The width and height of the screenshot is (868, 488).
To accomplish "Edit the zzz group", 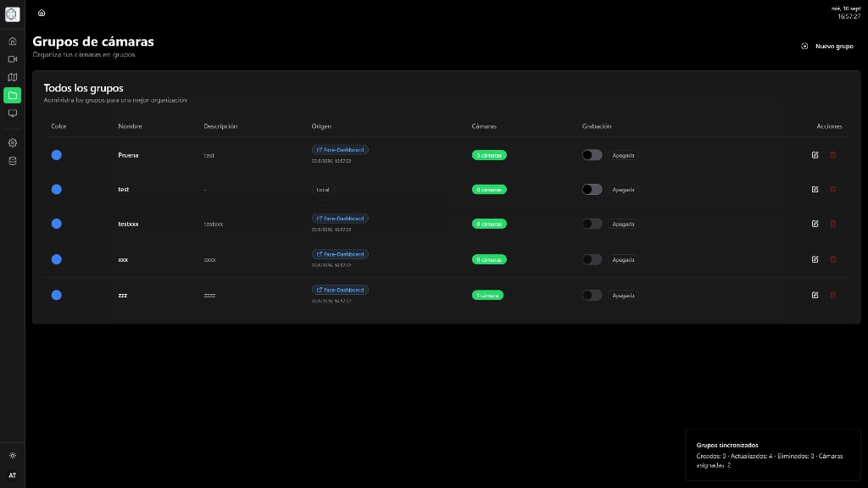I will tap(815, 295).
